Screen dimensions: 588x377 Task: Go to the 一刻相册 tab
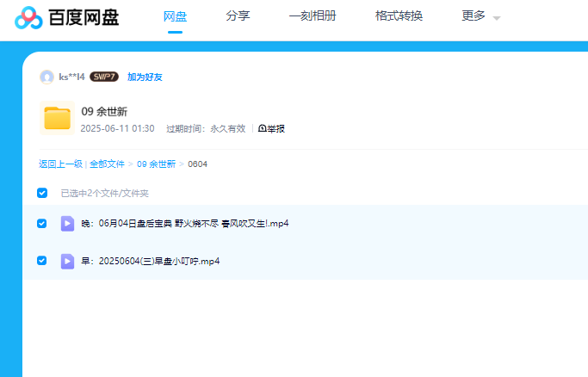click(313, 15)
